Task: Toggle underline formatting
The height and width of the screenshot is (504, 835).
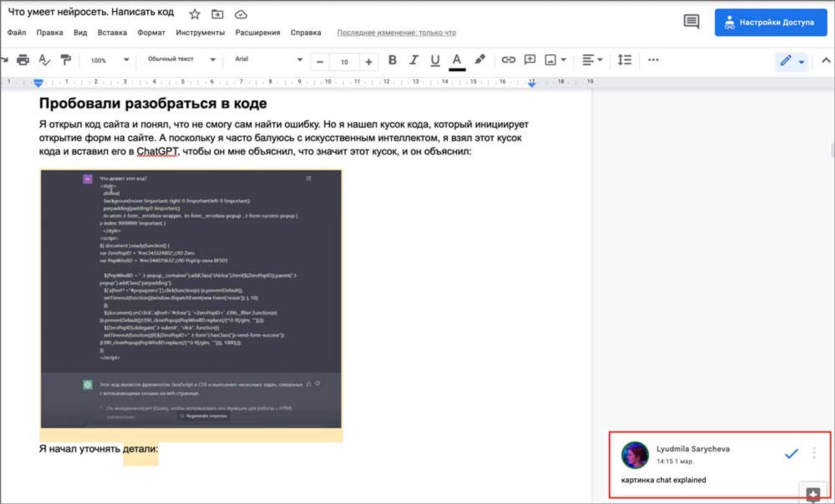Action: click(435, 60)
